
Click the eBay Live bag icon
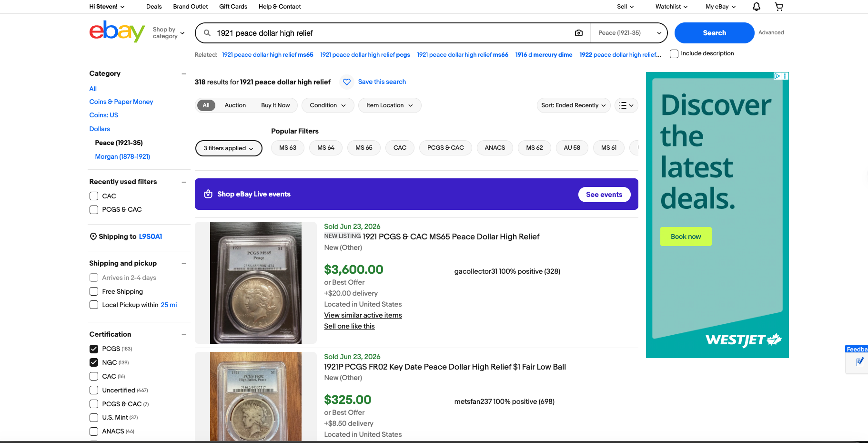pyautogui.click(x=208, y=194)
